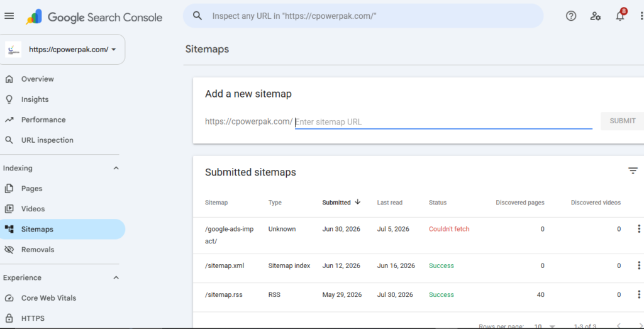The height and width of the screenshot is (329, 644).
Task: Open more options for /google-ads-impact/ row
Action: click(x=639, y=229)
